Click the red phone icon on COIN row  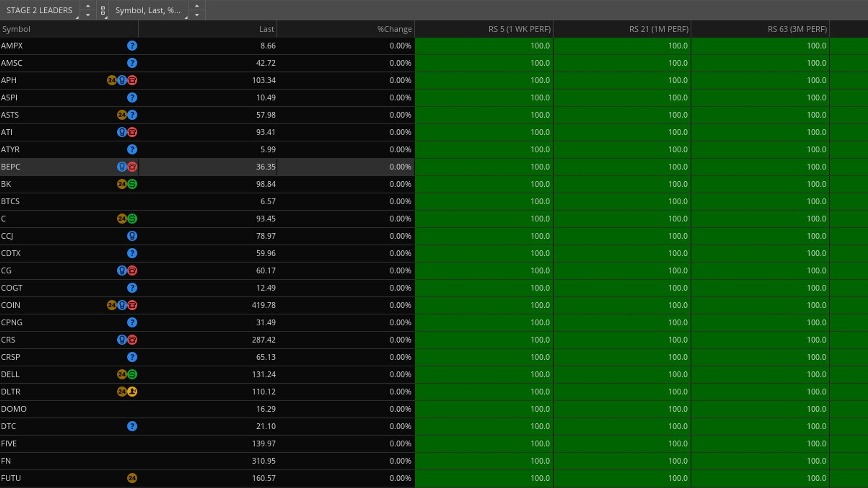[x=132, y=305]
